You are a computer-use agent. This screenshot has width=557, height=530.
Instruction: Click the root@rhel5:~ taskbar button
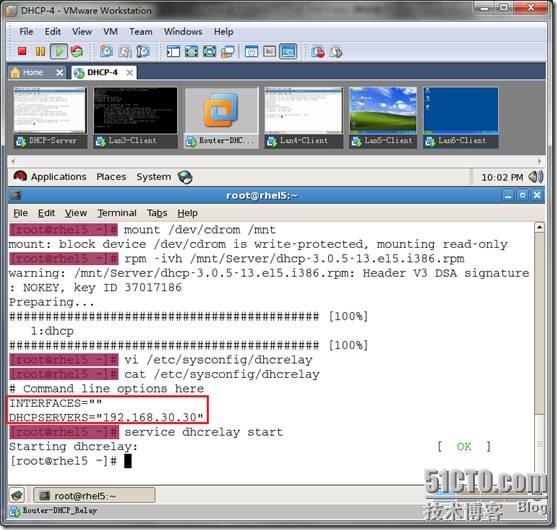click(x=94, y=495)
